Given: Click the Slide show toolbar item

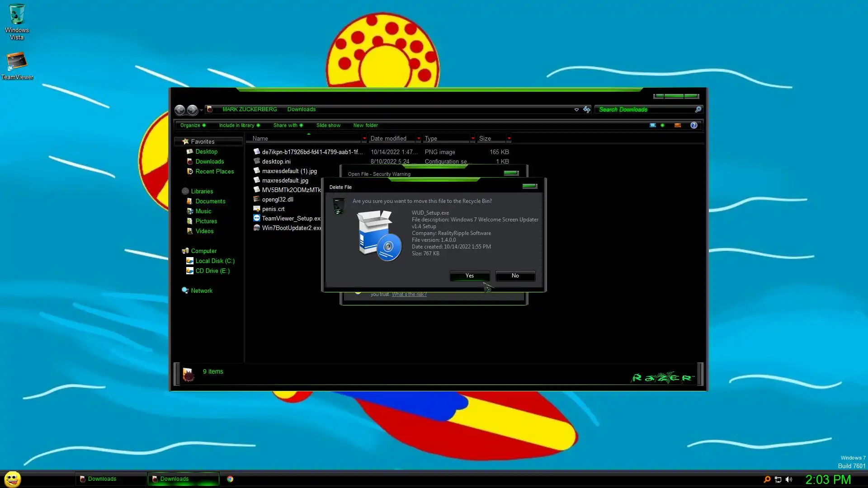Looking at the screenshot, I should 328,125.
